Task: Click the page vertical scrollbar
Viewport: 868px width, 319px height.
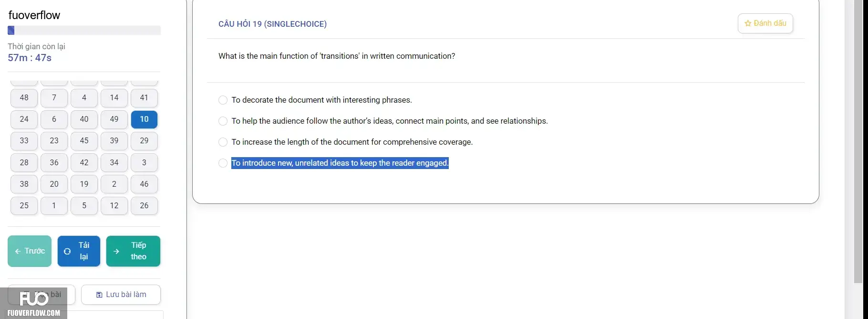Action: click(858, 142)
